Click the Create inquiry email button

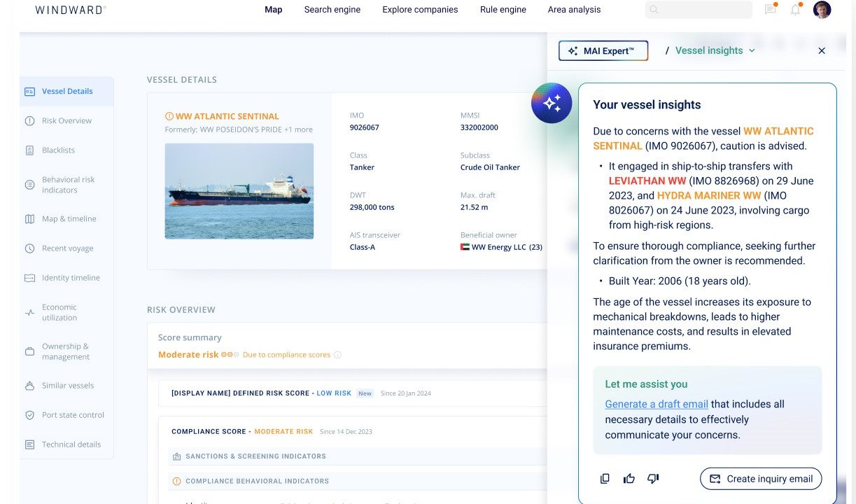(x=761, y=479)
